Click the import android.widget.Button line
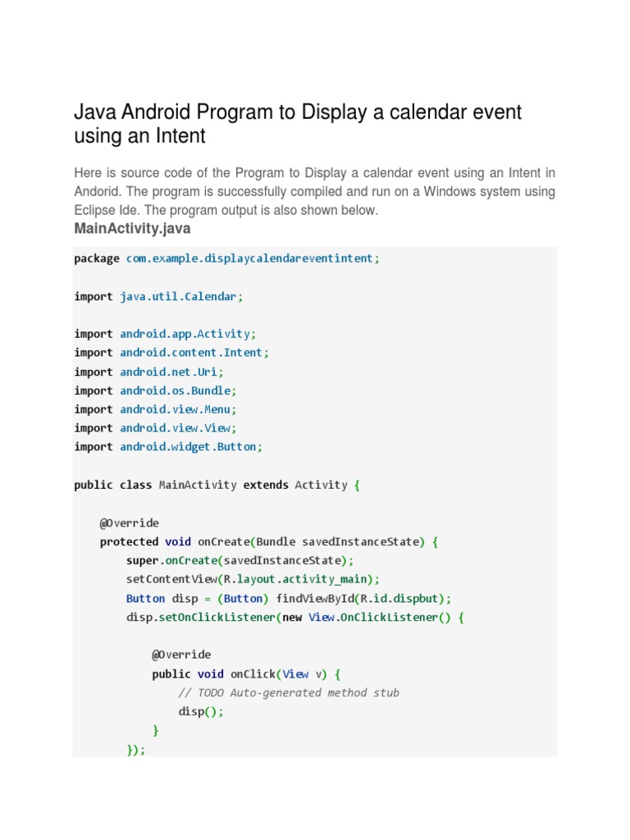630x840 pixels. point(168,447)
